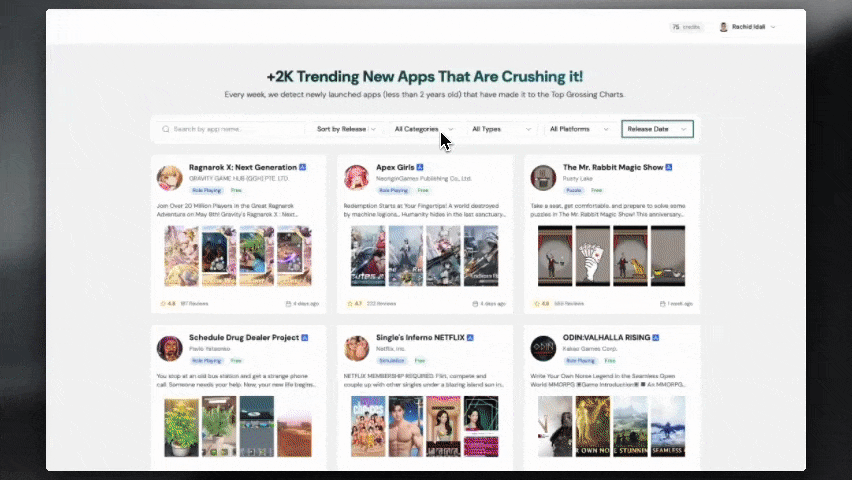The width and height of the screenshot is (852, 480).
Task: Click the ODIN:VALHALLA RISING app icon
Action: coord(543,348)
